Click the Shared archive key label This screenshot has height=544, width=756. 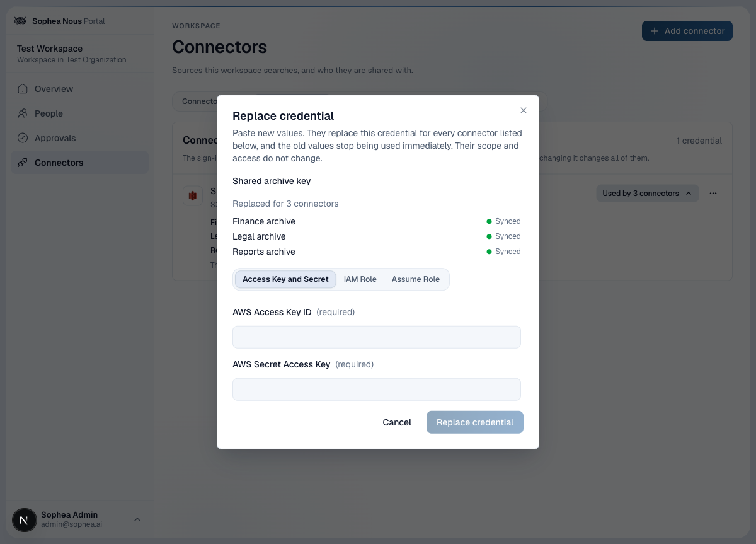pyautogui.click(x=272, y=181)
